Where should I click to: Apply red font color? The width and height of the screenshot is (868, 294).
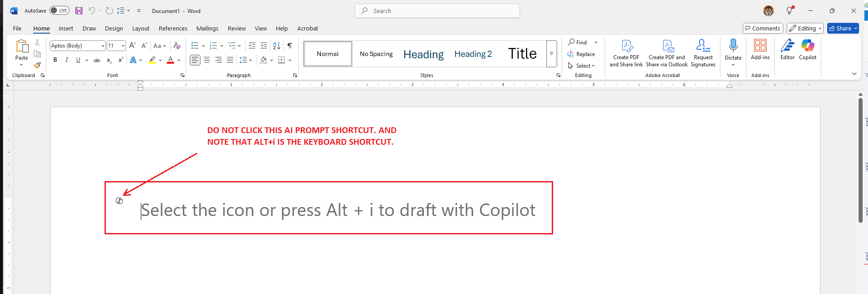click(x=170, y=60)
